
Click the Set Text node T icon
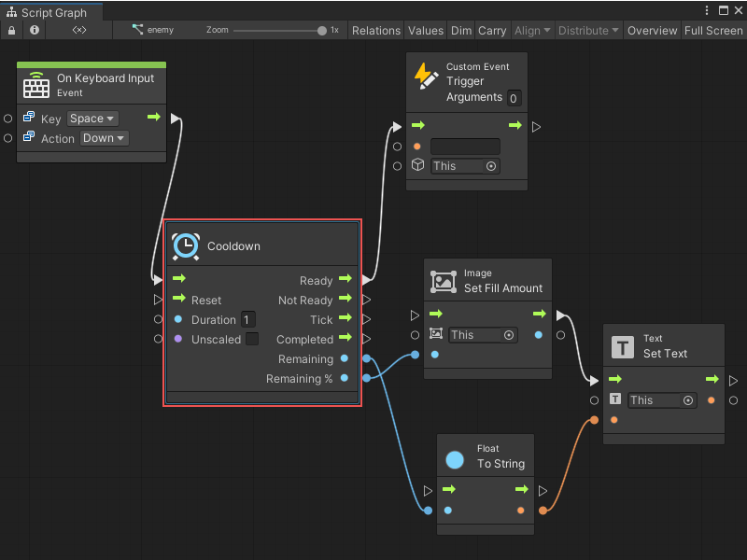click(x=622, y=346)
